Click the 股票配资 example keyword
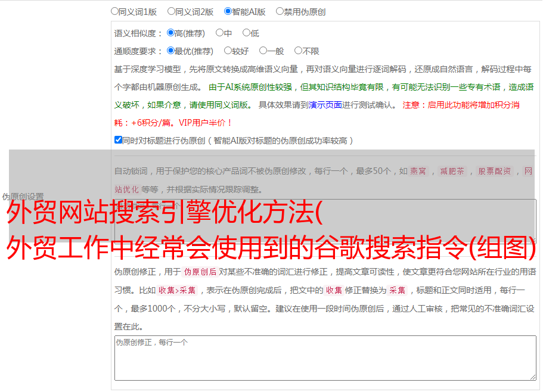Image resolution: width=543 pixels, height=392 pixels. (x=495, y=171)
